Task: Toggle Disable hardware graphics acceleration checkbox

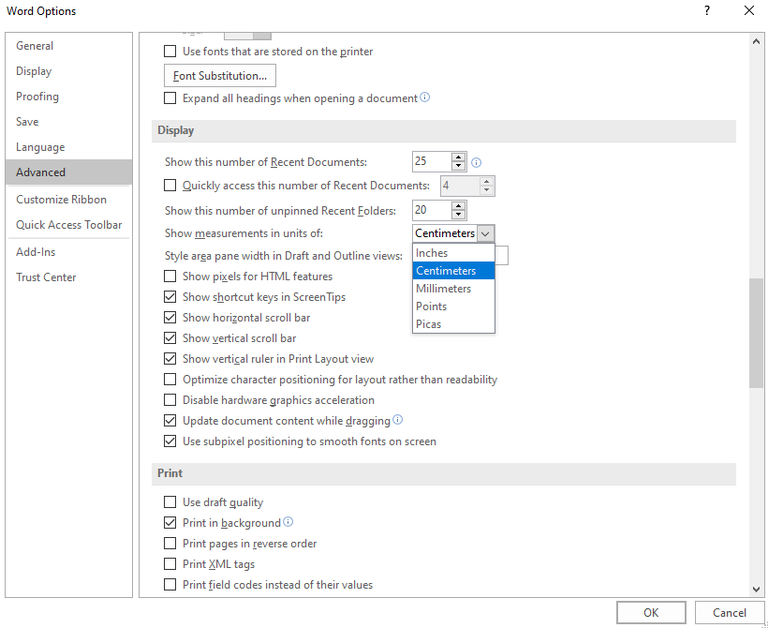Action: pyautogui.click(x=170, y=400)
